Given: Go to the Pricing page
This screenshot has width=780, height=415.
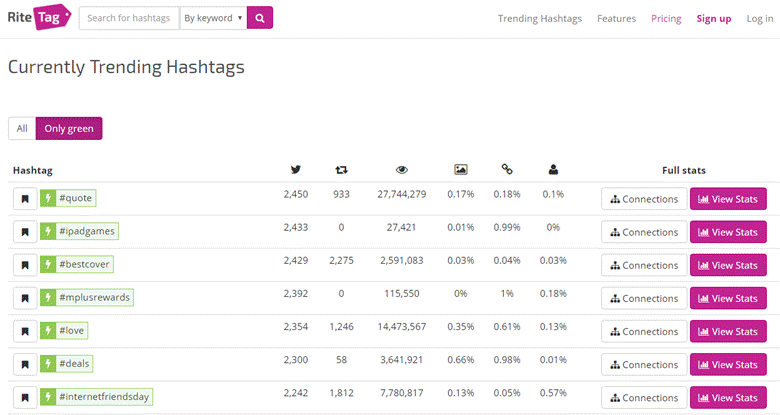Looking at the screenshot, I should 666,19.
